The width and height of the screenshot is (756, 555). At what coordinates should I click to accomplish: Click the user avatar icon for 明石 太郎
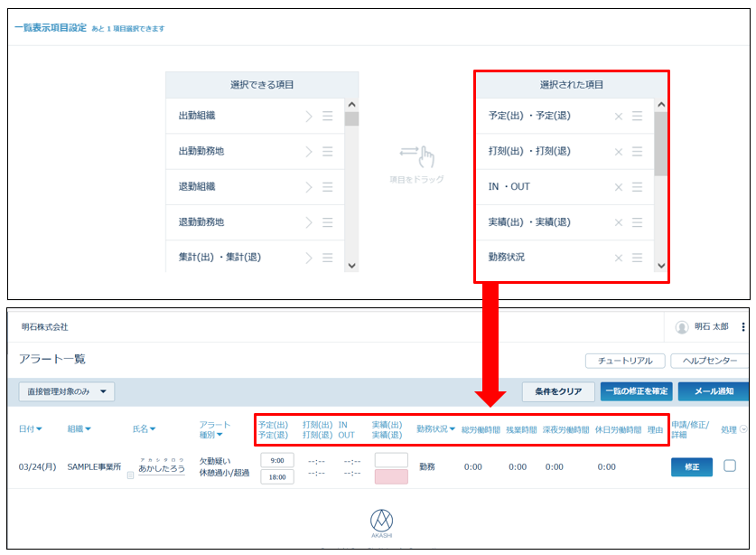pyautogui.click(x=682, y=327)
